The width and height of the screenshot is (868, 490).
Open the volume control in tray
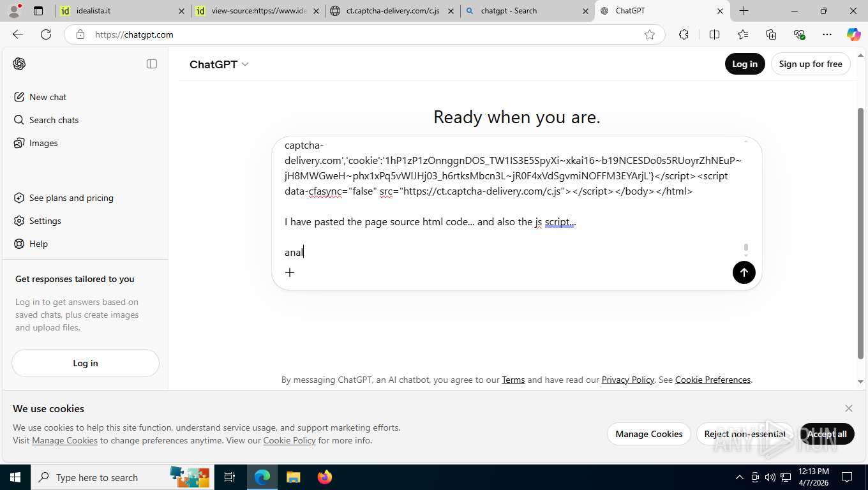pos(770,477)
